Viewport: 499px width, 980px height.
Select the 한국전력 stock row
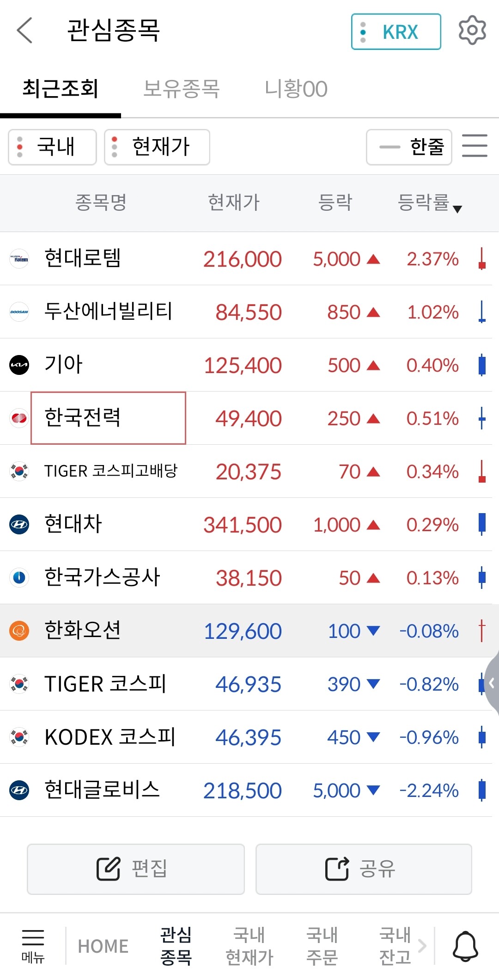[x=108, y=418]
